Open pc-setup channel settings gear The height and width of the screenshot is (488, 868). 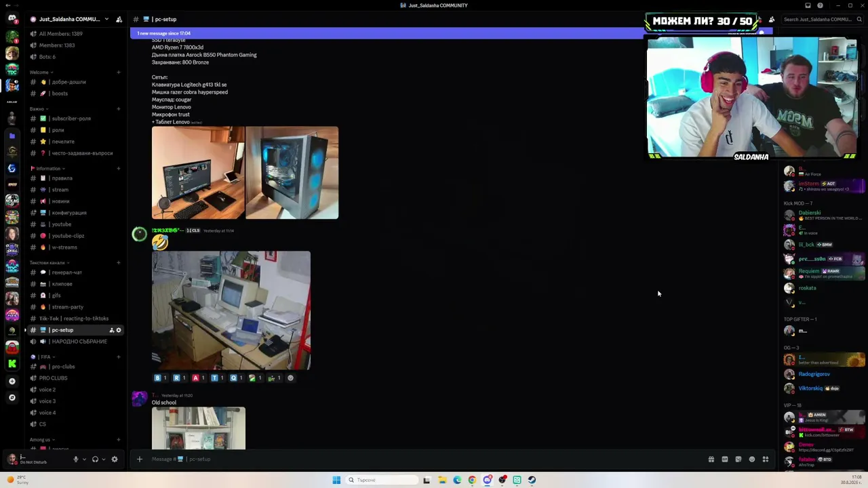119,330
